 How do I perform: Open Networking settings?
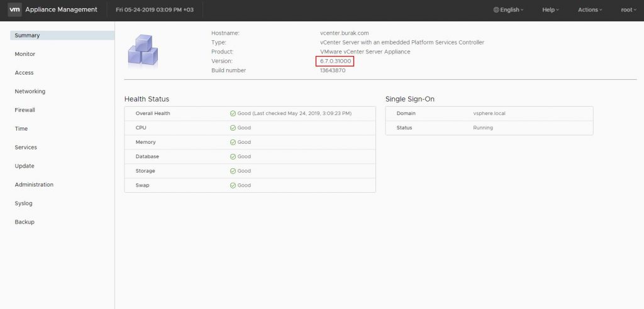(30, 91)
